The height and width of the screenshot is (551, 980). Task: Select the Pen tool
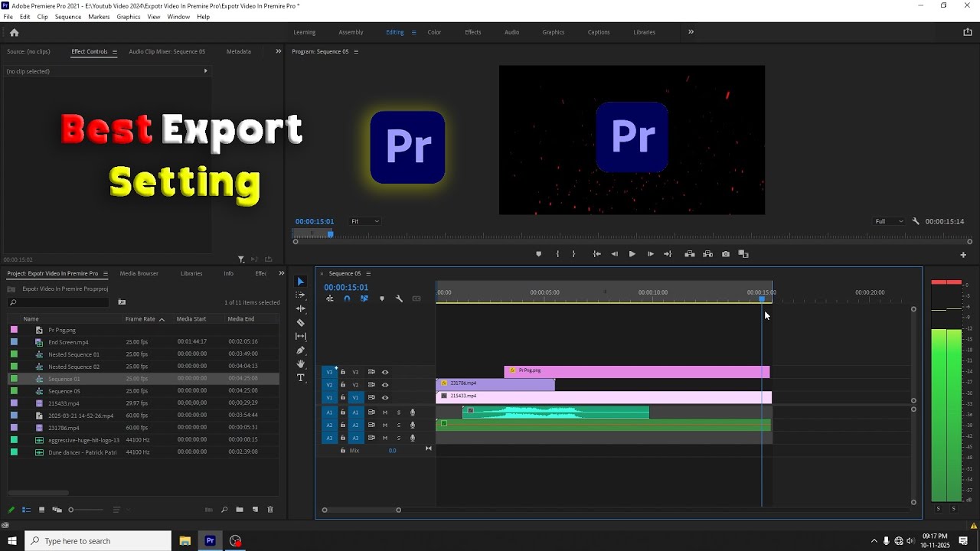300,350
